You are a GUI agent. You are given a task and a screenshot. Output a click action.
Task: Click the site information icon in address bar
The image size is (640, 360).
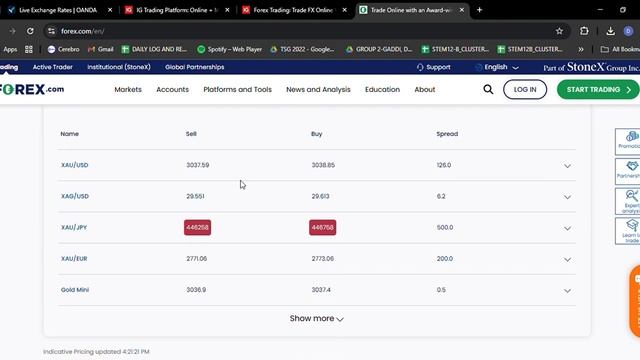tap(51, 31)
